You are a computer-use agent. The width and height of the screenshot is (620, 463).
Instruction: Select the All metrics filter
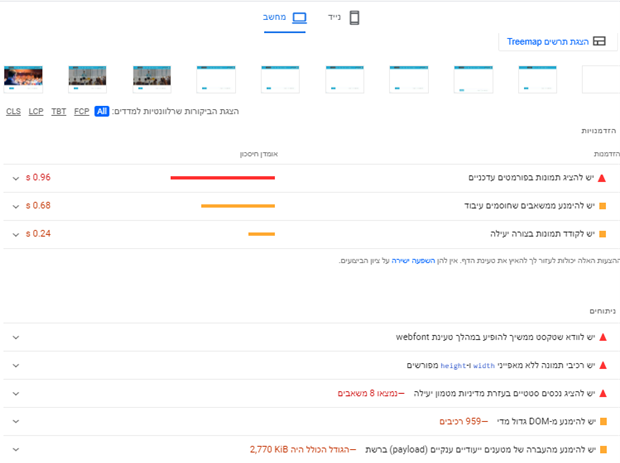click(102, 111)
